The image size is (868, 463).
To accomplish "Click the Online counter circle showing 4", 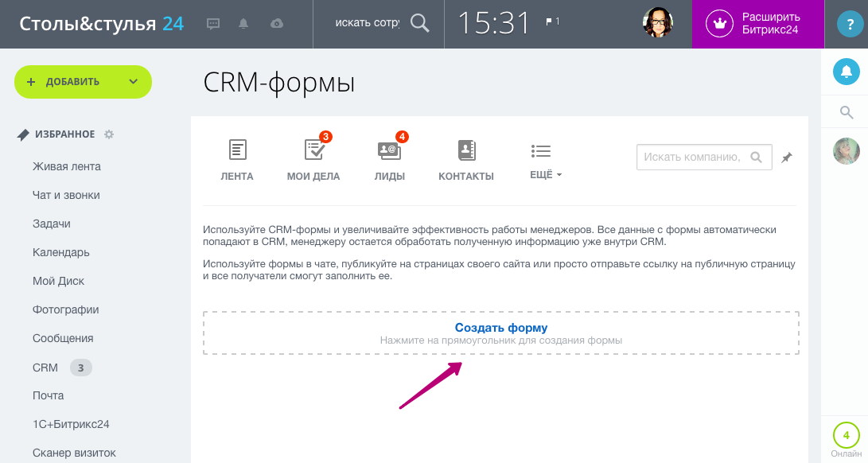I will point(847,435).
